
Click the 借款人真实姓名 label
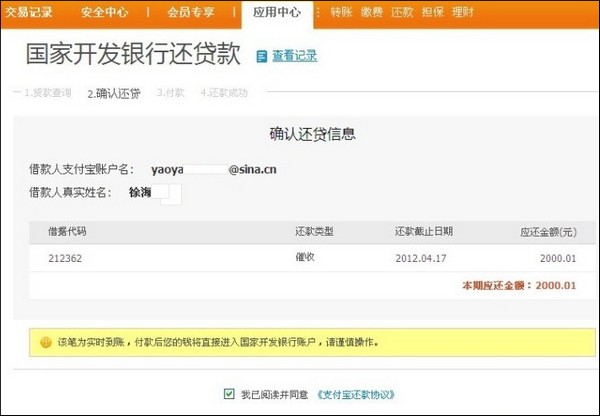pos(70,192)
